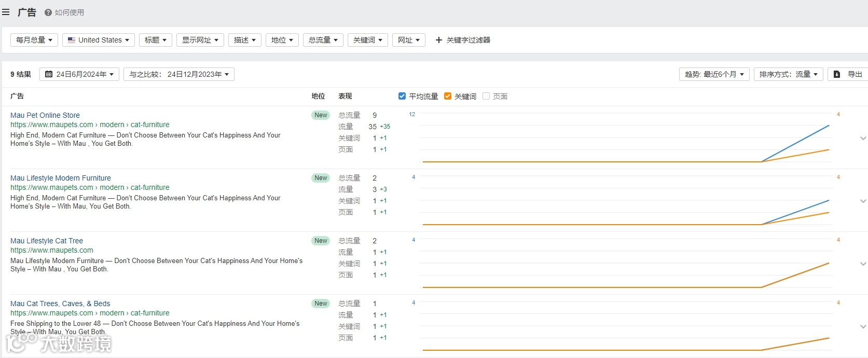
Task: Open Mau Lifestyle Modern Furniture ad title
Action: point(61,178)
